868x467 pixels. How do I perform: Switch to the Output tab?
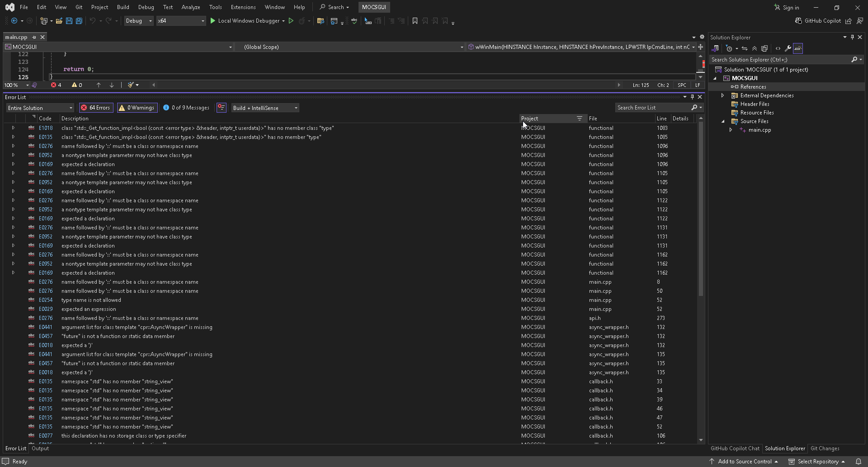[40, 448]
